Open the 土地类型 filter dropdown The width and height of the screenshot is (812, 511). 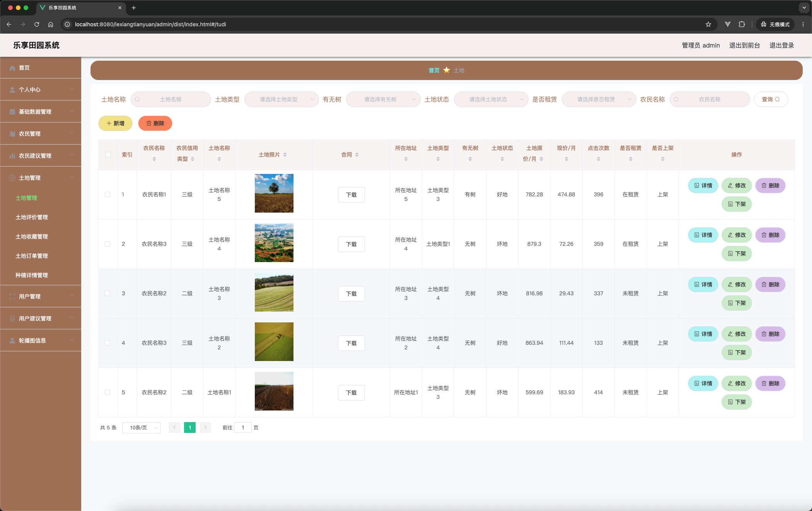(x=281, y=99)
